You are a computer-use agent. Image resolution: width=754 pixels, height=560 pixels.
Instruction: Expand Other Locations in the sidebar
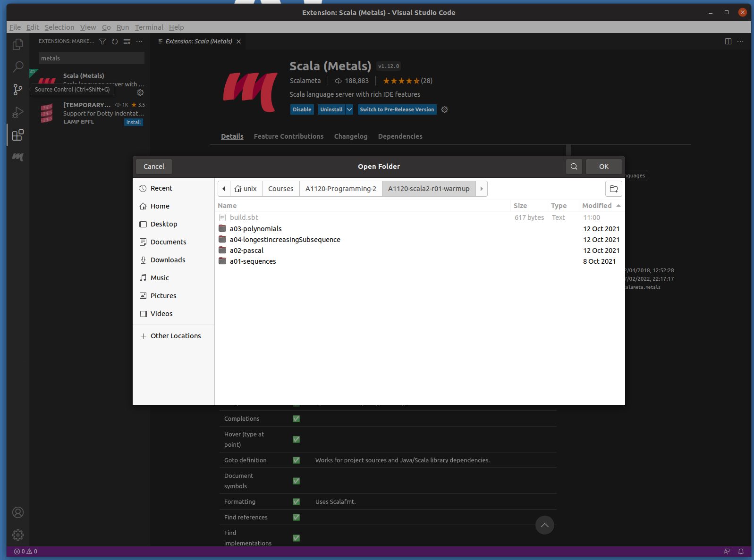175,336
